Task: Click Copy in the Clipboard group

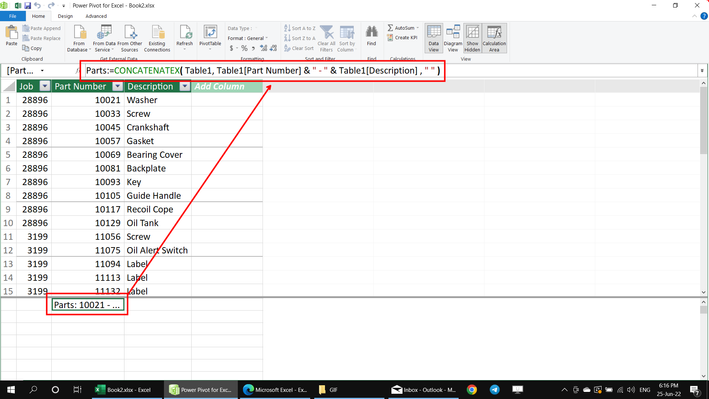Action: (32, 48)
